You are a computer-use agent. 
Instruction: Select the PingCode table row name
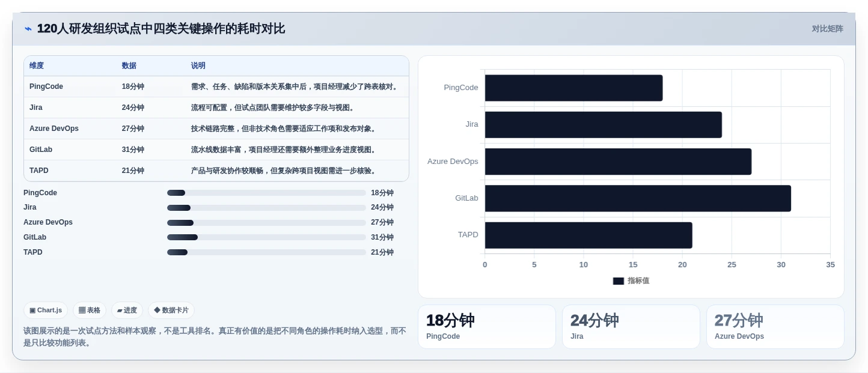(46, 86)
